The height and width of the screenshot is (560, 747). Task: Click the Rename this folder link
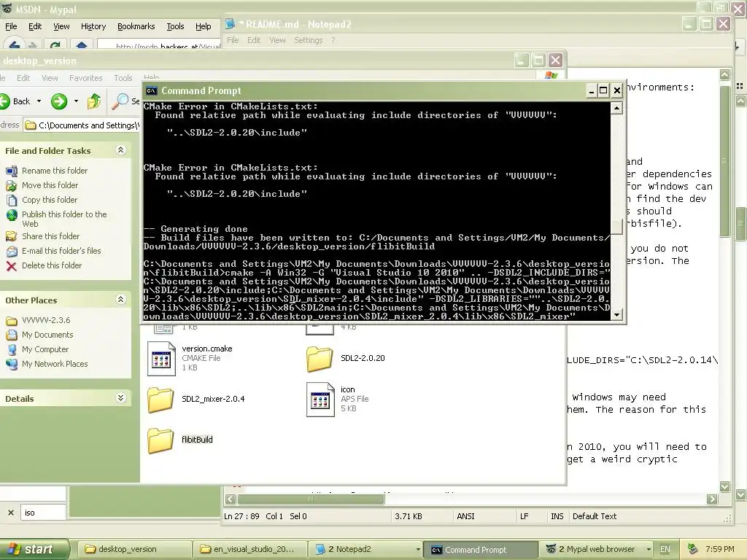pos(55,171)
